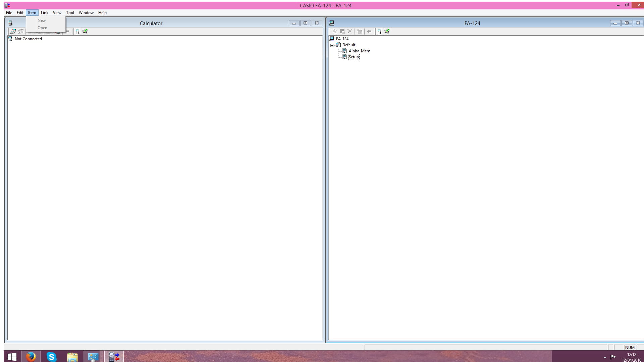Open the Tool menu
This screenshot has height=362, width=644.
70,13
